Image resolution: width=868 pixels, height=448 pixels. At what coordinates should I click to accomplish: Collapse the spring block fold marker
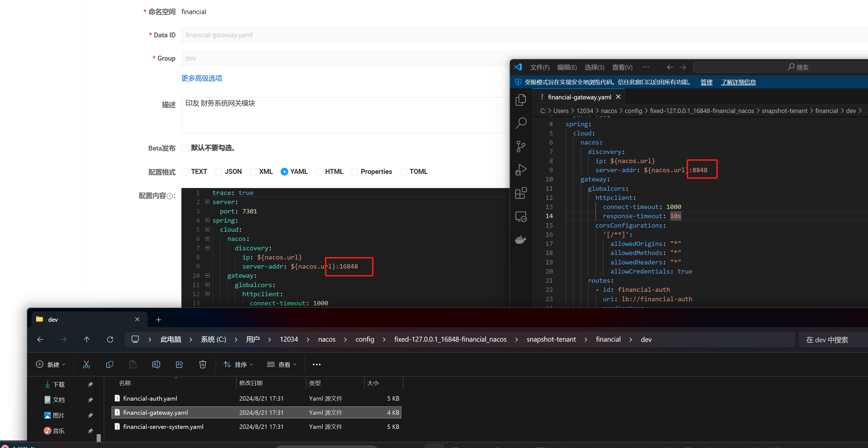[207, 220]
